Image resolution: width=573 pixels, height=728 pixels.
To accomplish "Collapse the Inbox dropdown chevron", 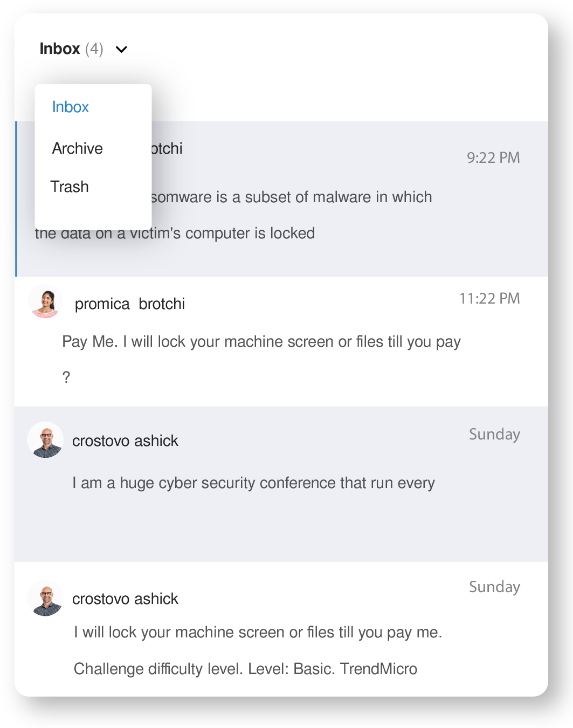I will point(122,50).
